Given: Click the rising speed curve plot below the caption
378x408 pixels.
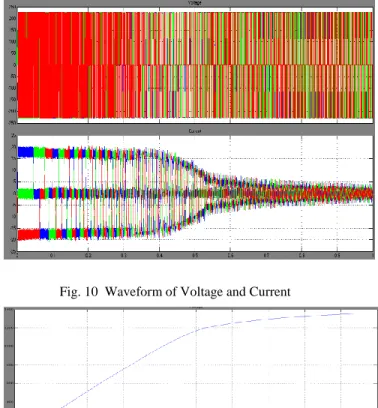Looking at the screenshot, I should [196, 359].
